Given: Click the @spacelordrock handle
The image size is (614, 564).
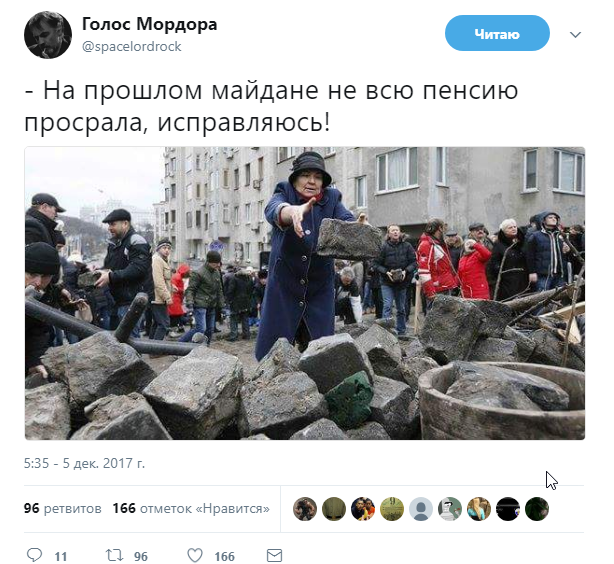Looking at the screenshot, I should [132, 46].
